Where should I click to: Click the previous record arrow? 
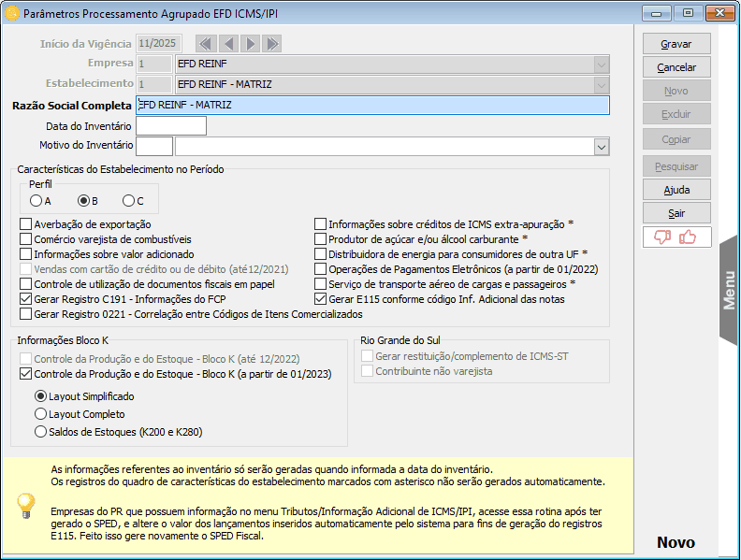click(x=227, y=44)
